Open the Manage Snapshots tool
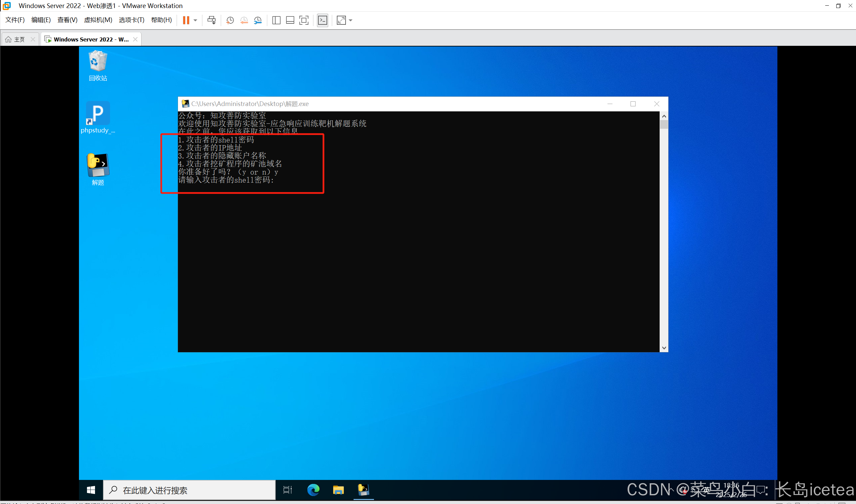This screenshot has width=856, height=504. (x=258, y=20)
